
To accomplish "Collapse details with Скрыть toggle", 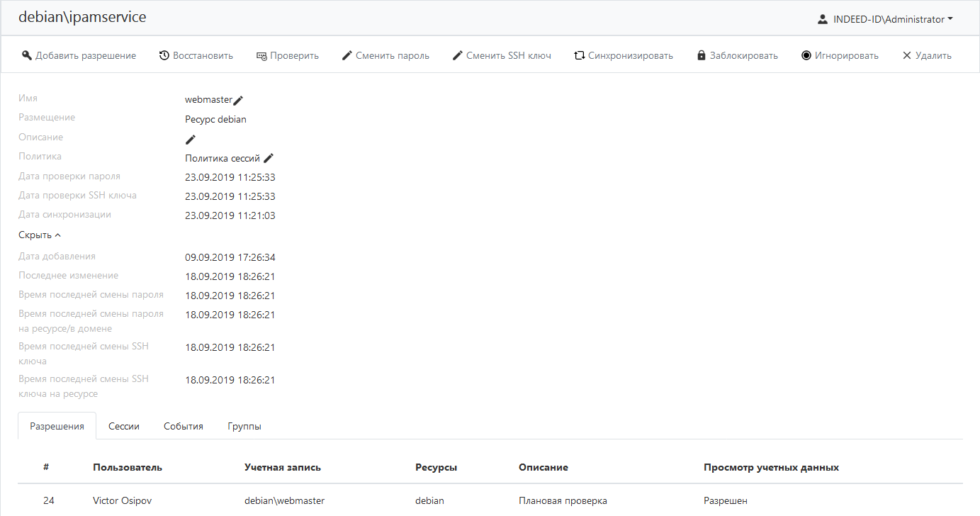I will pyautogui.click(x=40, y=235).
